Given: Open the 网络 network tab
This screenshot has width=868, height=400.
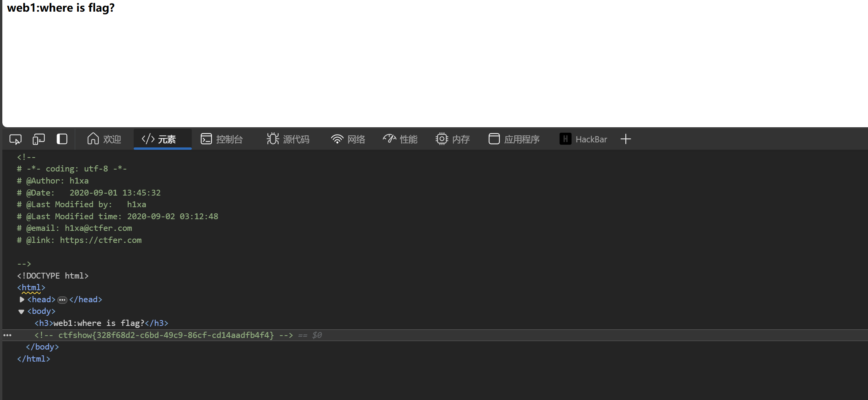Looking at the screenshot, I should coord(348,139).
